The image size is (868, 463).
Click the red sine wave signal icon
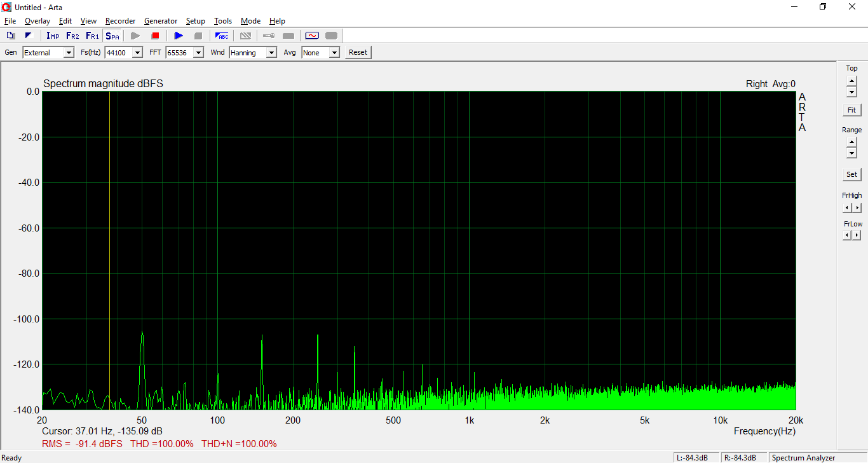coord(311,36)
